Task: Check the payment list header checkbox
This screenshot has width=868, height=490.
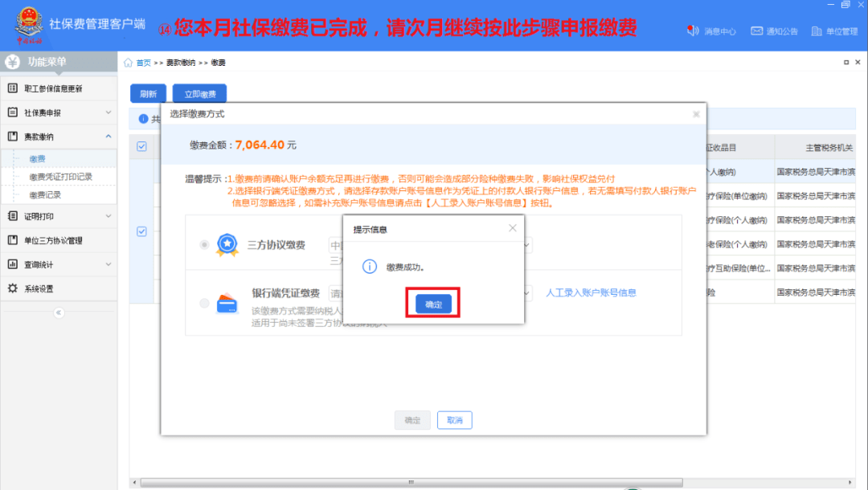Action: [x=142, y=146]
